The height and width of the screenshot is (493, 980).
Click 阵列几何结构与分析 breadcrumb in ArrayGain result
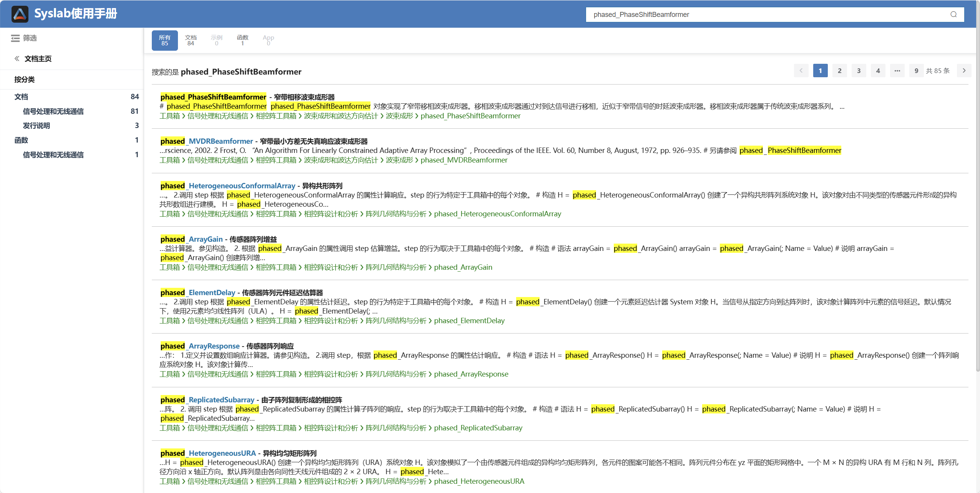click(x=396, y=267)
